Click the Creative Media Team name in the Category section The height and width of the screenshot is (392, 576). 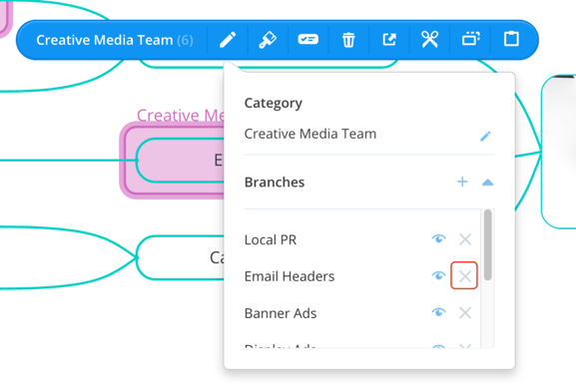tap(310, 134)
